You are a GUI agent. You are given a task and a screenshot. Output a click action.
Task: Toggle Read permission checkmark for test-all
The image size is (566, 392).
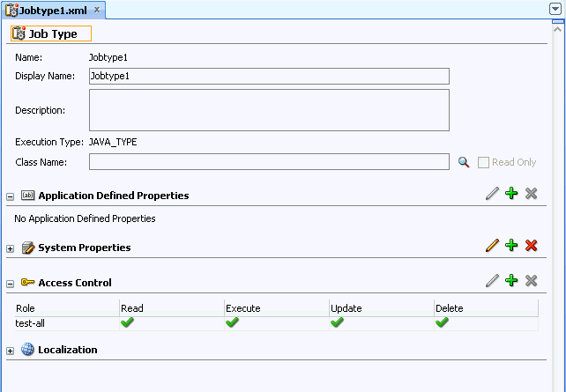[x=127, y=322]
